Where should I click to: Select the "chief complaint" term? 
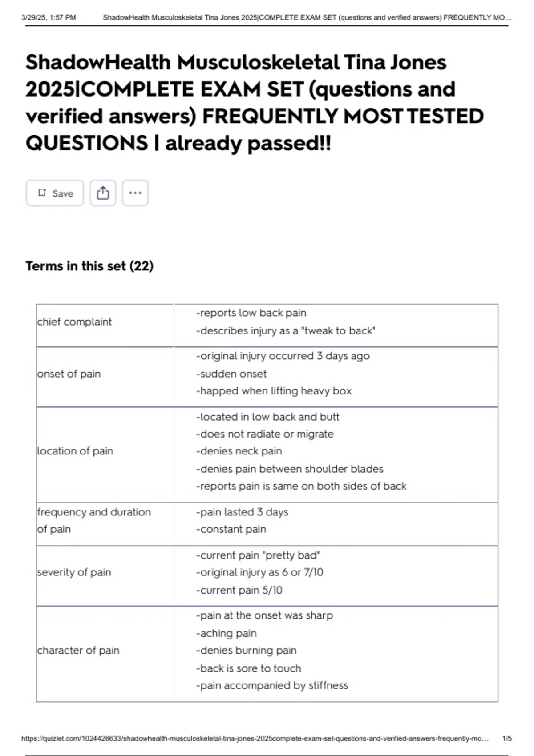point(74,322)
